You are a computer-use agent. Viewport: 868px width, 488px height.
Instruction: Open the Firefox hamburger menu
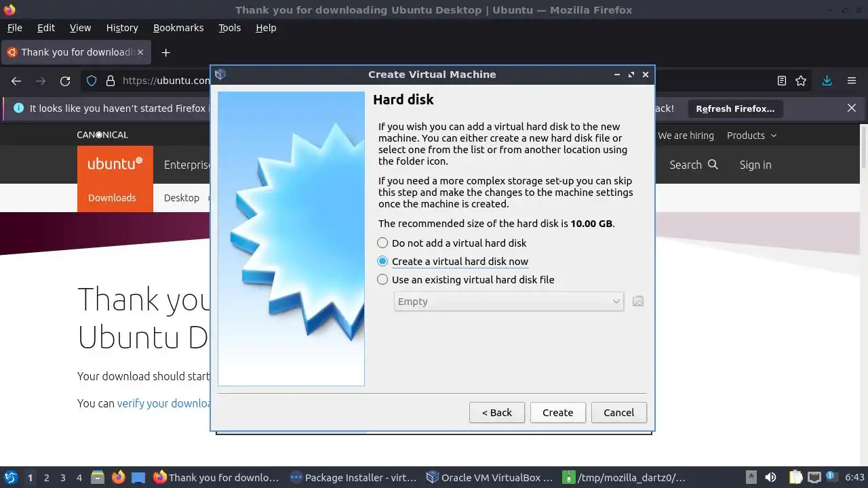tap(852, 81)
